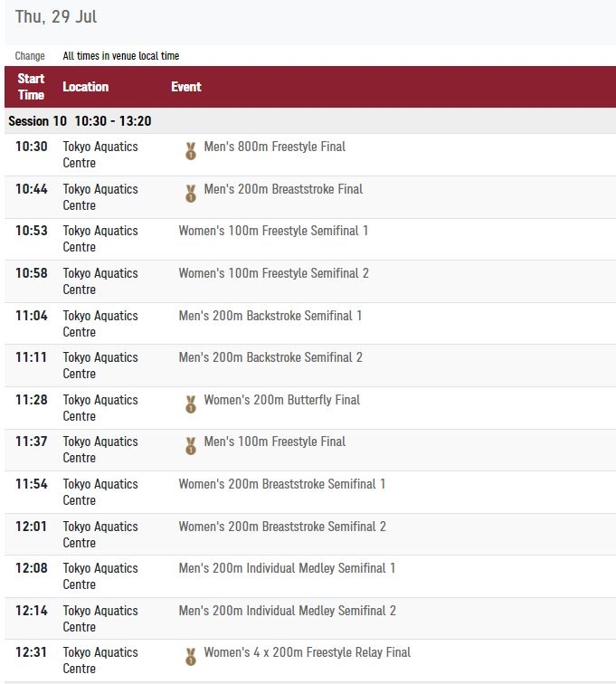Open Women's 200m Breaststroke Semifinal 1
The image size is (616, 684).
click(282, 484)
